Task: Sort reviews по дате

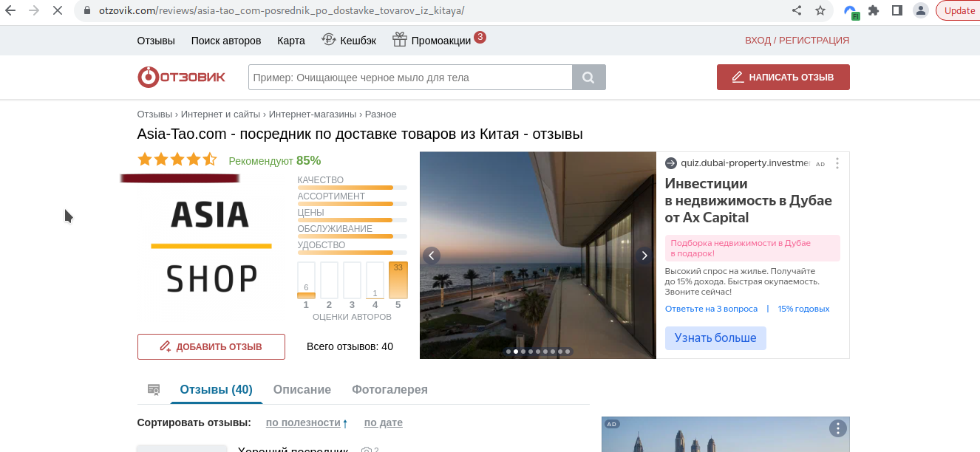Action: click(x=383, y=423)
